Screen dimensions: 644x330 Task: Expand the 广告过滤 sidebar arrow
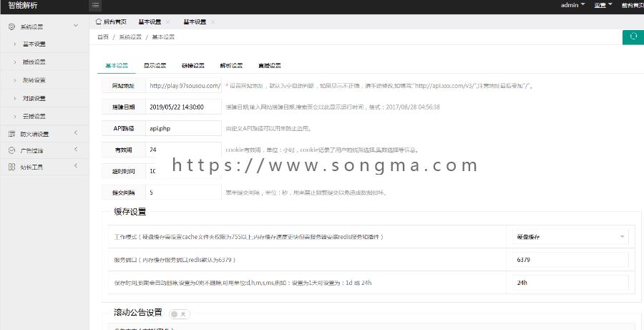coord(76,150)
